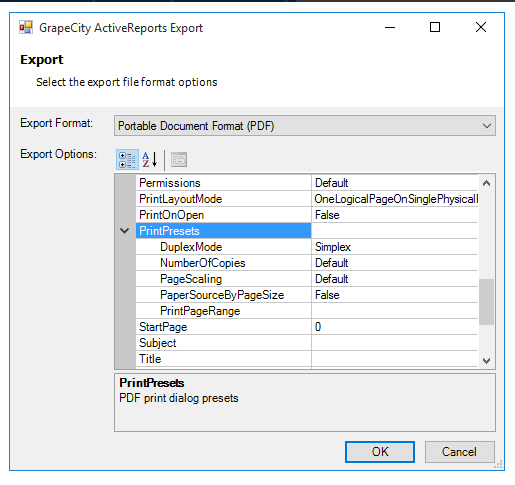Select the Subject property

(223, 343)
